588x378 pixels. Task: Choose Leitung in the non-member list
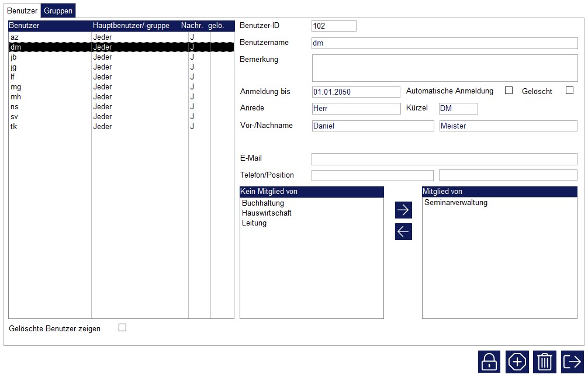(x=254, y=223)
